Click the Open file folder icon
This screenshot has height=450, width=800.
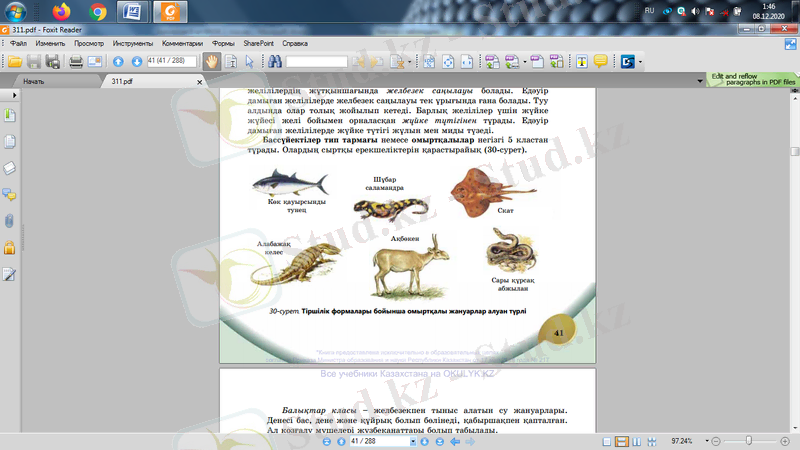pos(14,62)
